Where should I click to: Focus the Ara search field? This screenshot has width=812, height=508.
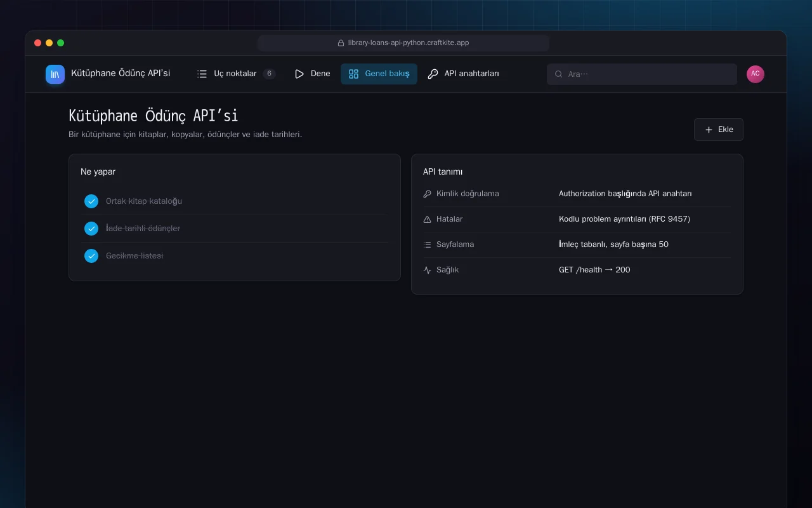tap(642, 74)
